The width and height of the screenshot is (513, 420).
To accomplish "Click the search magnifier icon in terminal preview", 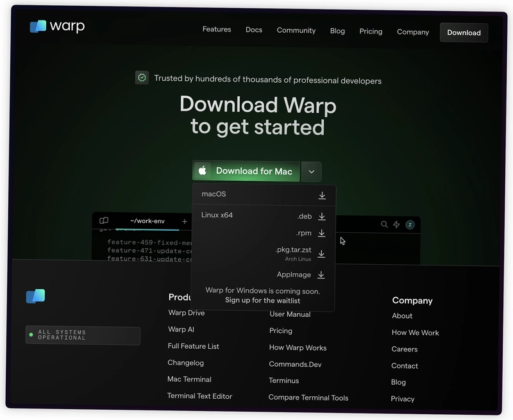I will click(384, 224).
